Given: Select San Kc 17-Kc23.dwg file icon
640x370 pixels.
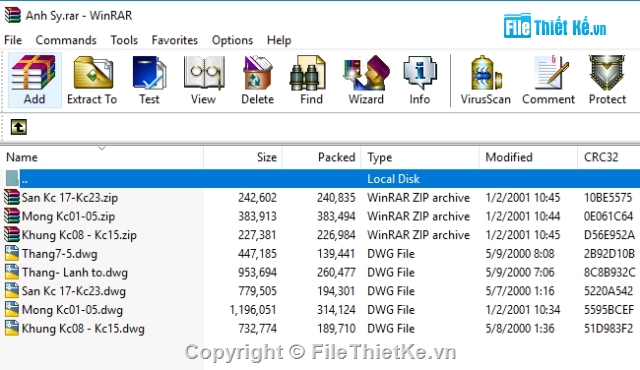Looking at the screenshot, I should [x=12, y=291].
